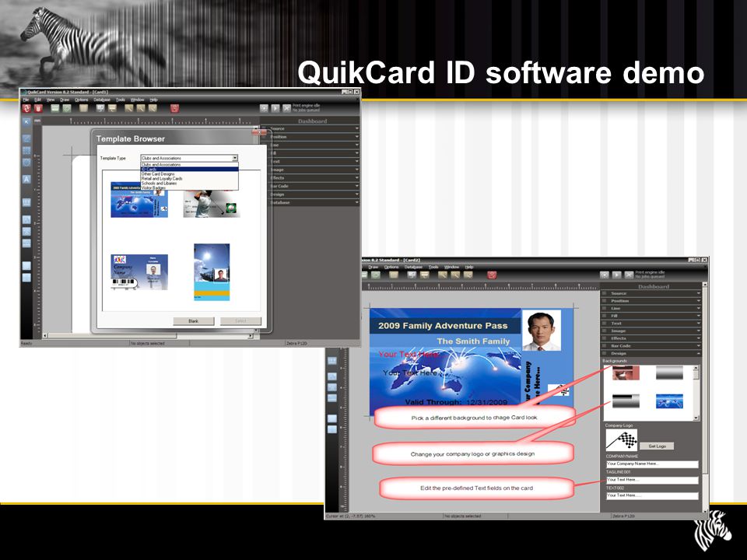The image size is (747, 560).
Task: Click the COMPANYNAME text field
Action: pos(652,464)
